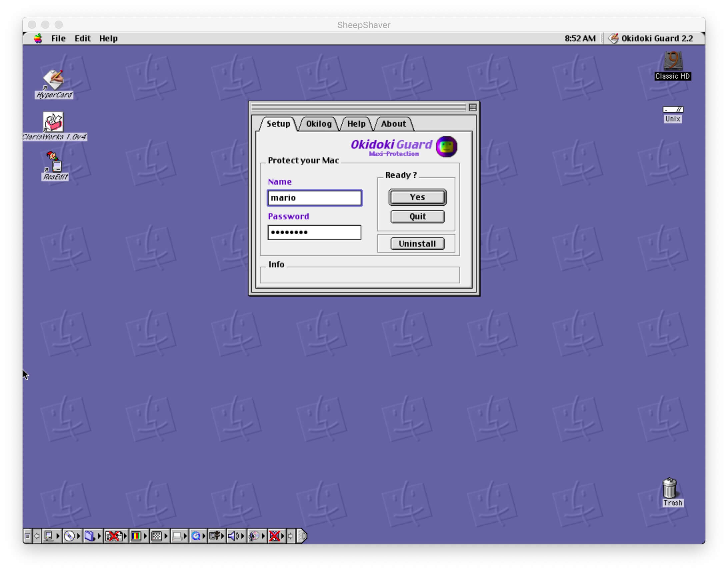Click the Uninstall button

pyautogui.click(x=417, y=243)
